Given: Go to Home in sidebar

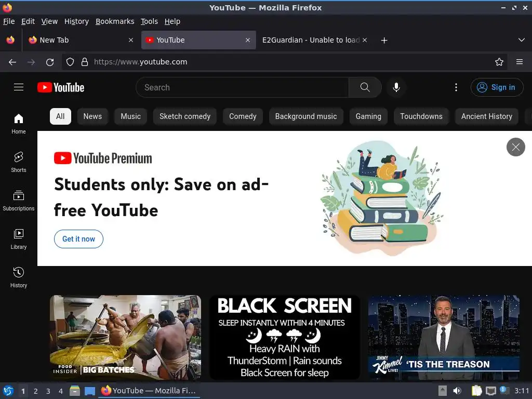Looking at the screenshot, I should click(19, 124).
